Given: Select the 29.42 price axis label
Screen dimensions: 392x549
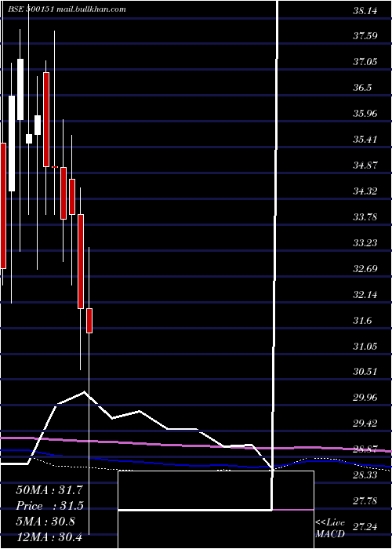Looking at the screenshot, I should (365, 424).
